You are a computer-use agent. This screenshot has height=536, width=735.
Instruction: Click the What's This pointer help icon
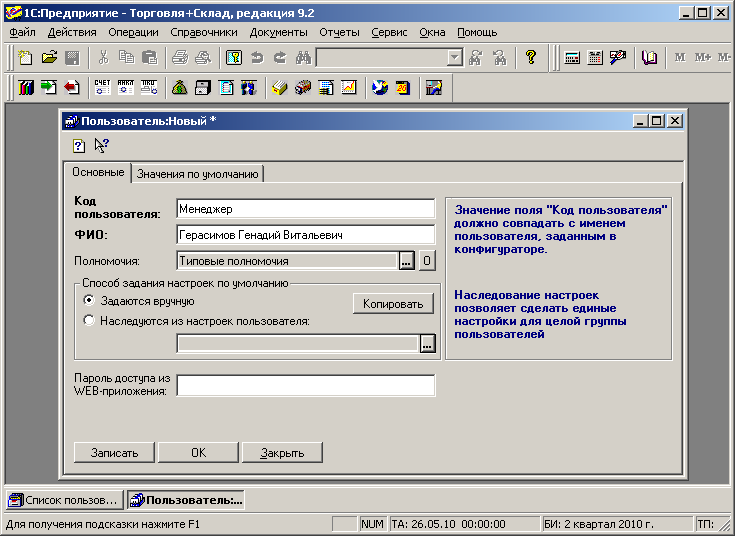point(102,146)
